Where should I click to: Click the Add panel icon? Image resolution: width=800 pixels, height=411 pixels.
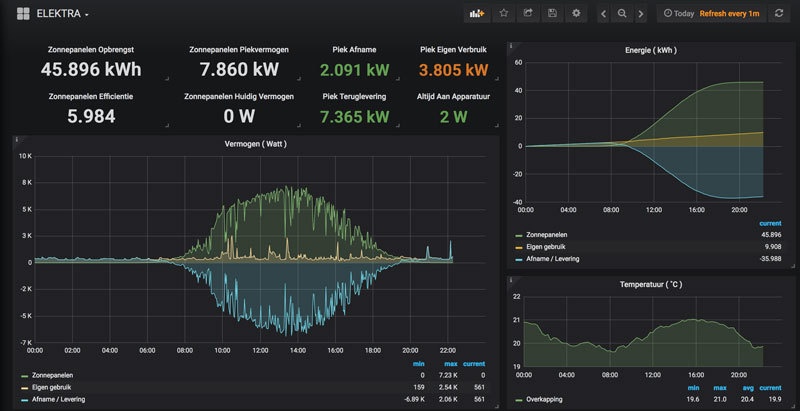pos(476,14)
